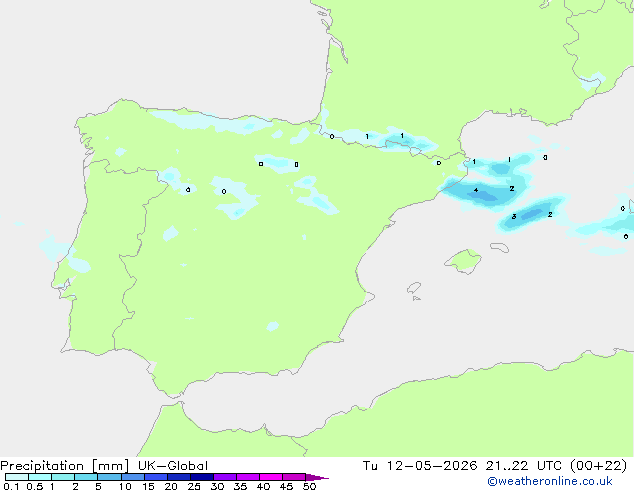634x490 pixels.
Task: Click the 'UK-Global' model label
Action: click(173, 466)
